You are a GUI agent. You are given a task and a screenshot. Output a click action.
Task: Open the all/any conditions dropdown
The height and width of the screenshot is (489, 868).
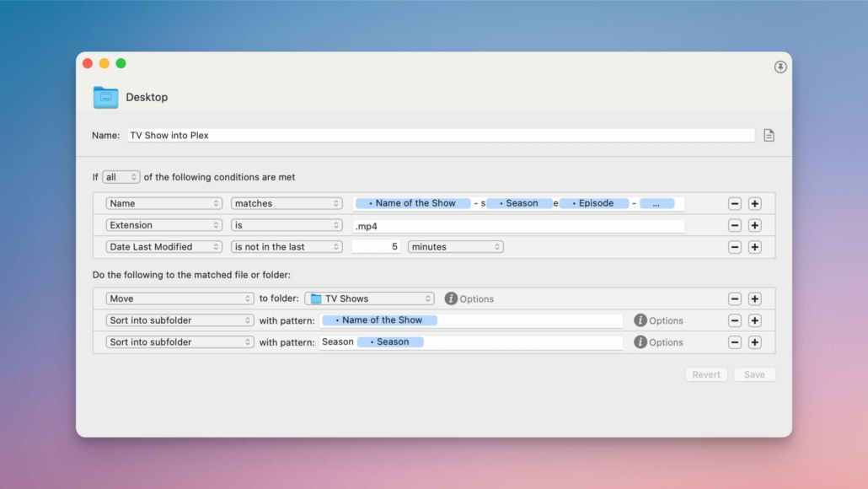tap(121, 178)
